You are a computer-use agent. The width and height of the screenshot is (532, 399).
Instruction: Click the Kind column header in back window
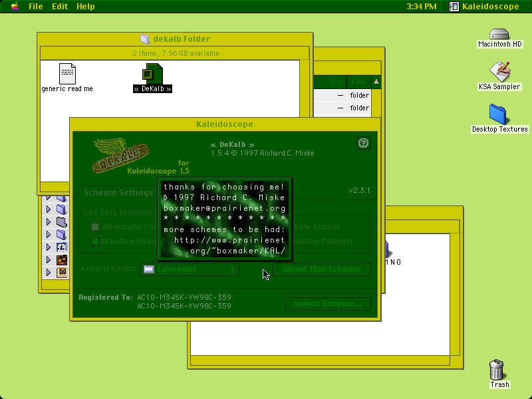click(358, 82)
